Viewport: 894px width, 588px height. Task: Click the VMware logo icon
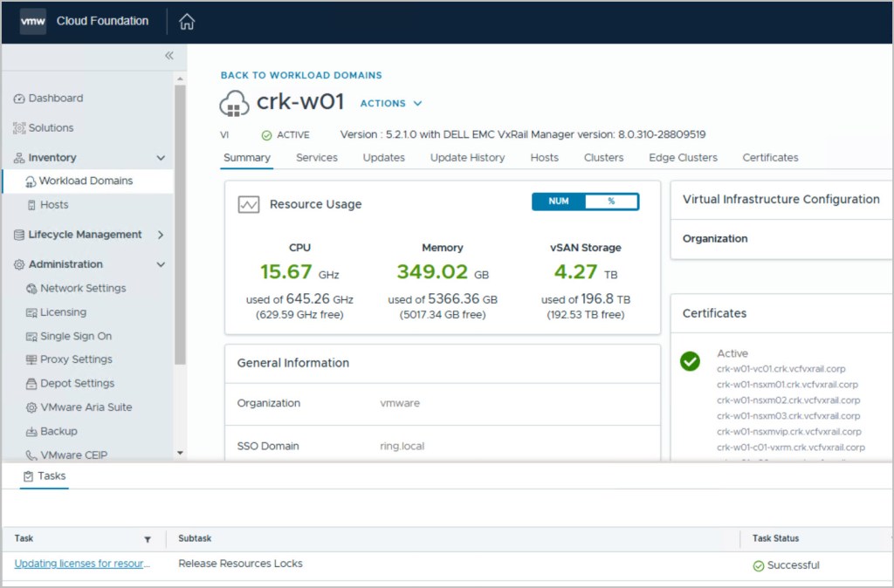click(33, 21)
